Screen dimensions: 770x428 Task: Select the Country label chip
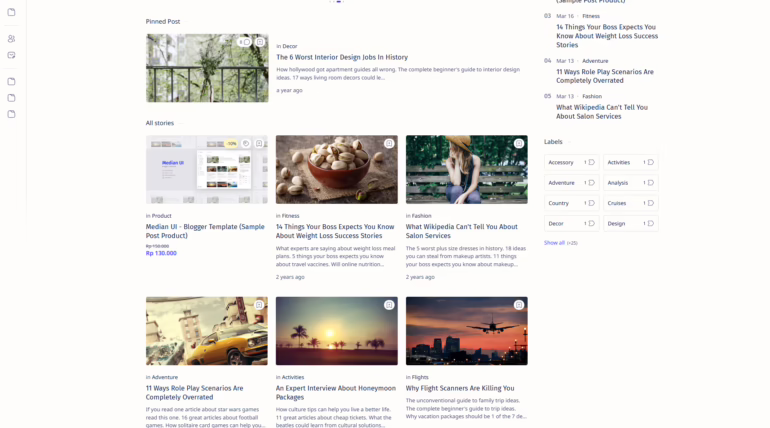point(572,203)
